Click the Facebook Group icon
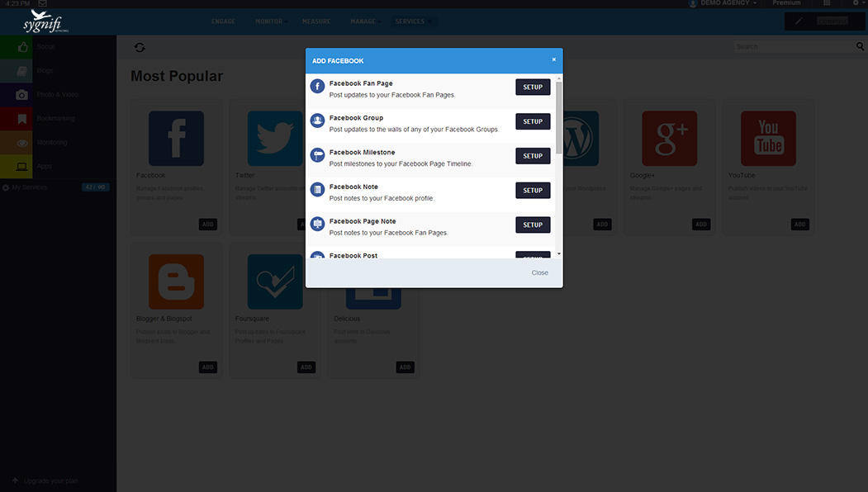This screenshot has width=868, height=492. coord(317,121)
